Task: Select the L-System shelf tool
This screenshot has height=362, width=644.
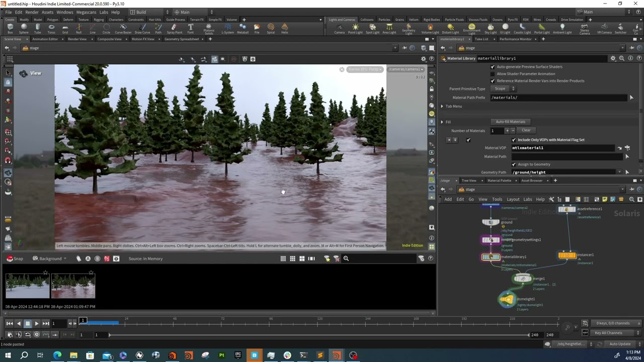Action: [228, 29]
